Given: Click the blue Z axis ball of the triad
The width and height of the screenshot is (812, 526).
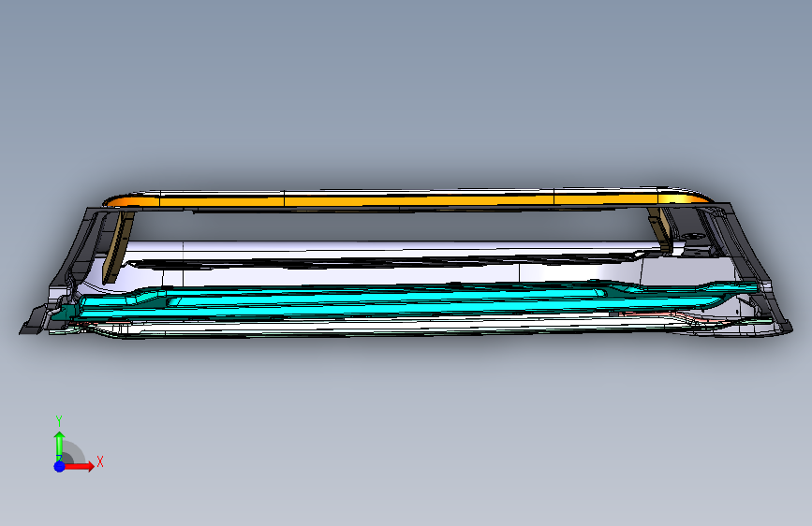Looking at the screenshot, I should tap(60, 466).
